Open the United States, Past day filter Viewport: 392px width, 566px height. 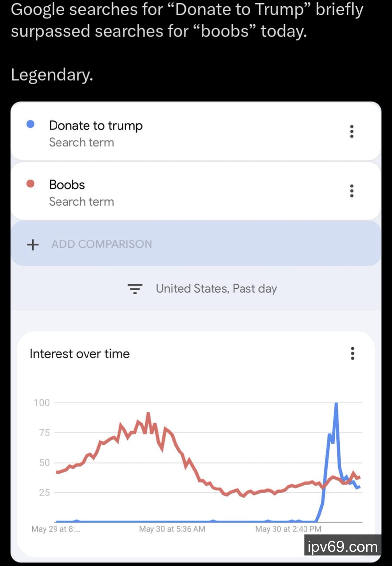coord(216,289)
